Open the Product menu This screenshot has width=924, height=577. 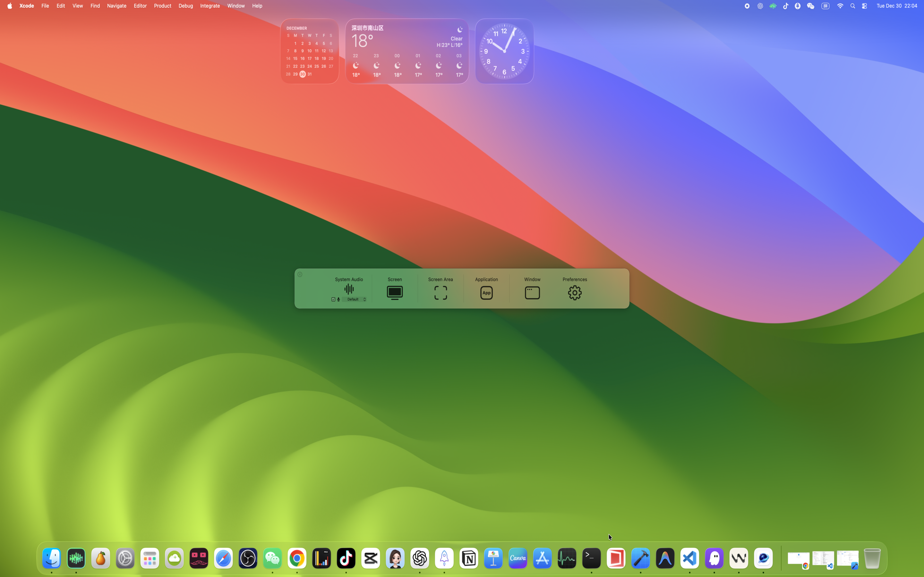162,6
